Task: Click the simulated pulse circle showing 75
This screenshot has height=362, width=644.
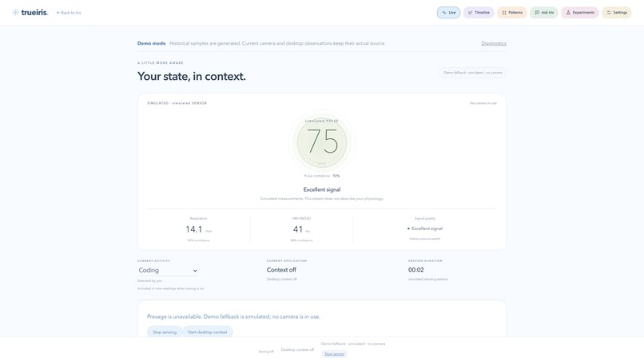Action: point(322,142)
